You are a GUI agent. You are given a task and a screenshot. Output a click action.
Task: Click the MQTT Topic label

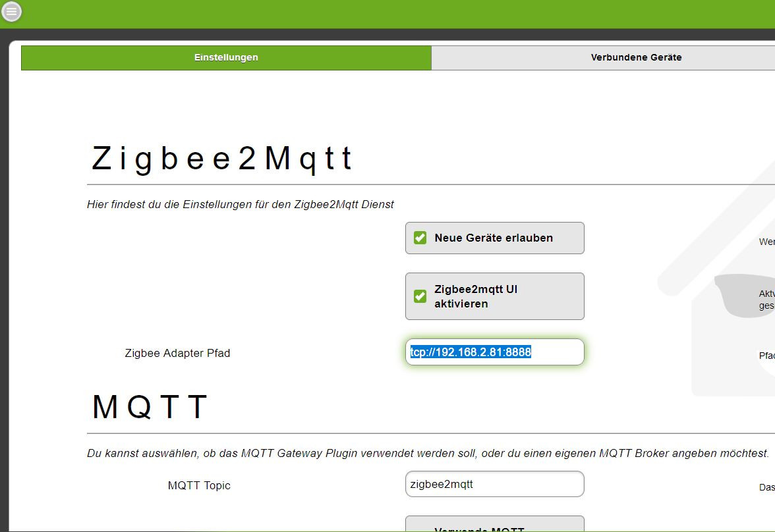pyautogui.click(x=199, y=485)
